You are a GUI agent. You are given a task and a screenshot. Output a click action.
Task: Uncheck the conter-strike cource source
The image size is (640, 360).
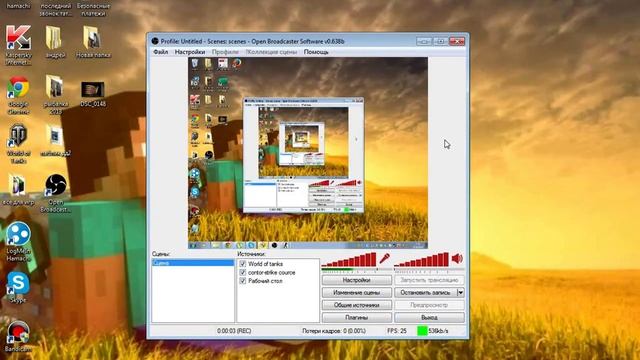[x=243, y=273]
